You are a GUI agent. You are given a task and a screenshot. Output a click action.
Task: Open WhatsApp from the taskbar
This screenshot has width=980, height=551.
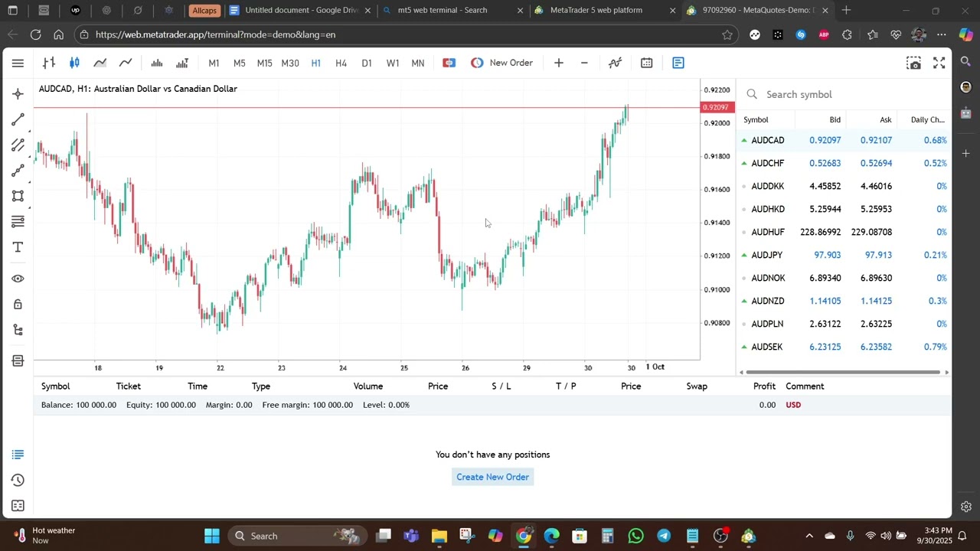tap(635, 536)
